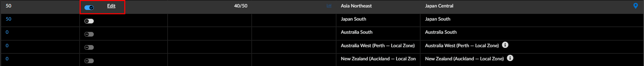Disable the enabled toggle in Japan Central row
The height and width of the screenshot is (66, 644).
89,8
